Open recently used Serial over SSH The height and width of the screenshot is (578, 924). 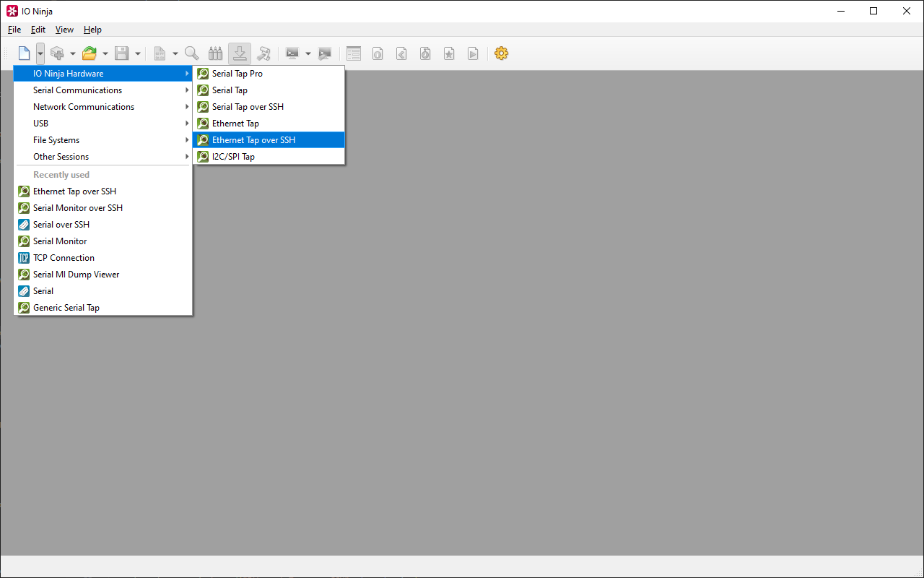click(103, 225)
